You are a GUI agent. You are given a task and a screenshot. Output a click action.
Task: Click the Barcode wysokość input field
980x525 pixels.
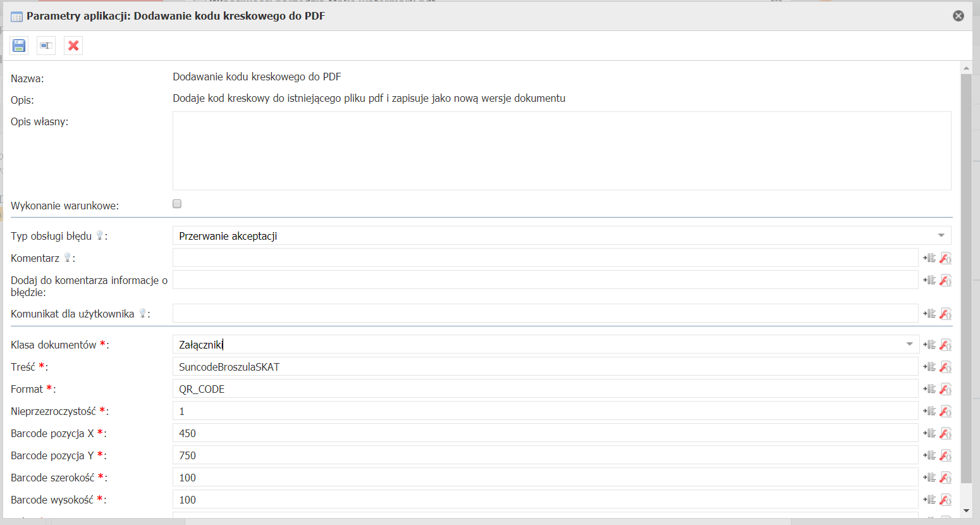click(545, 500)
